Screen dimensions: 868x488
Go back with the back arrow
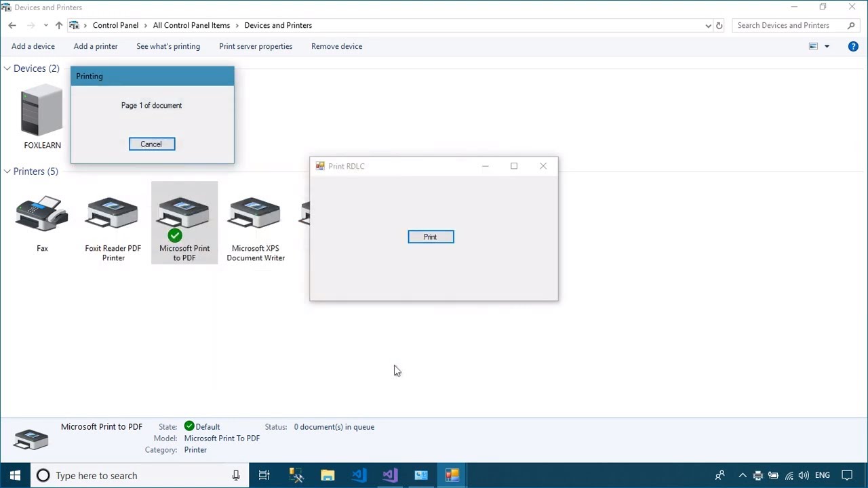pos(12,25)
